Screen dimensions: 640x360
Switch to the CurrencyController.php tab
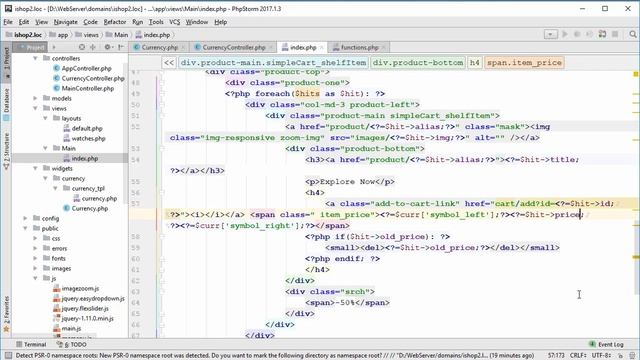tap(233, 47)
